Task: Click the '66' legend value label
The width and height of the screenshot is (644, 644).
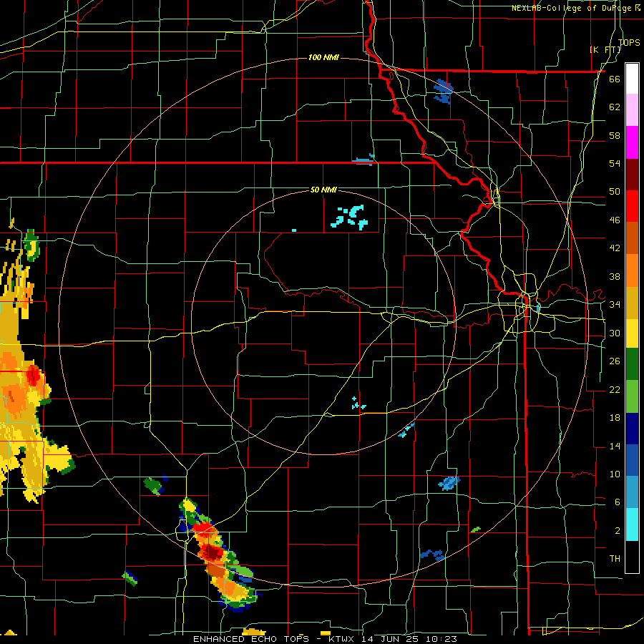Action: 615,79
